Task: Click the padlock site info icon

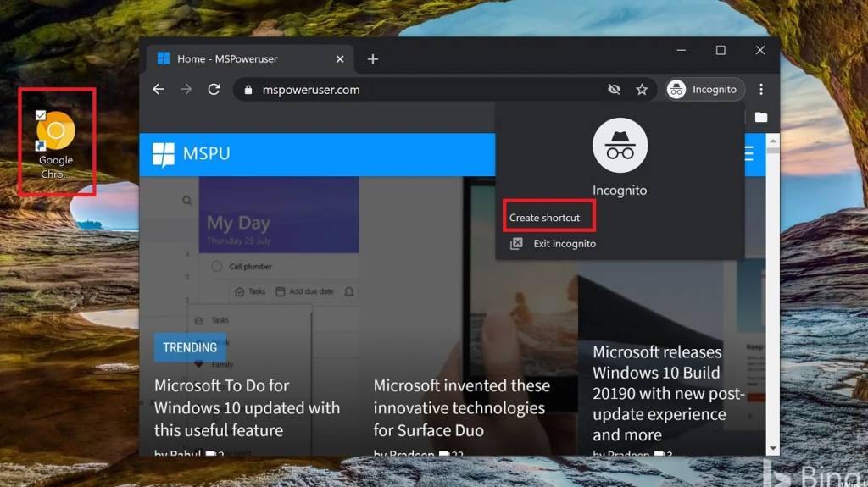Action: [248, 90]
